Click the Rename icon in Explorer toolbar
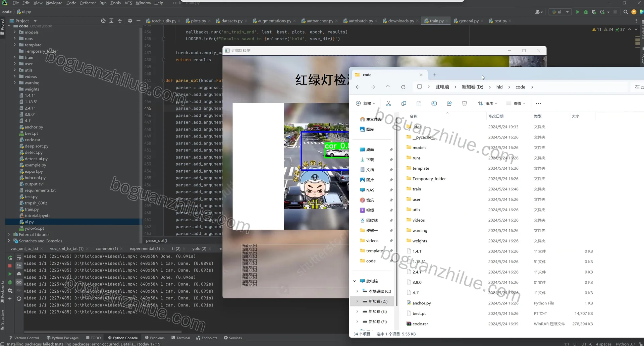Image resolution: width=644 pixels, height=346 pixels. [434, 104]
